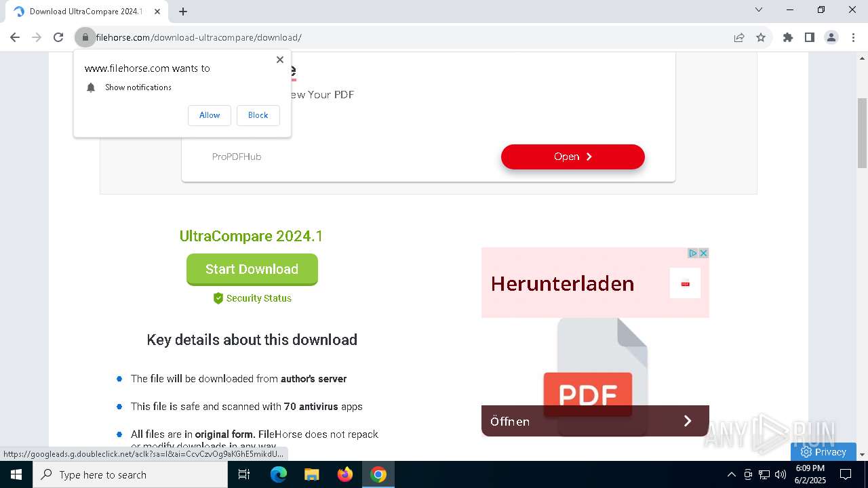Open the Chrome profile avatar

click(831, 37)
